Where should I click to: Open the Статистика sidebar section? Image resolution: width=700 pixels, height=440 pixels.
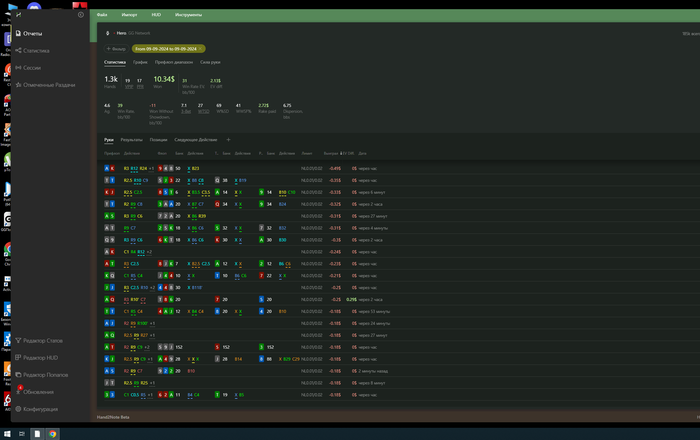pos(32,50)
